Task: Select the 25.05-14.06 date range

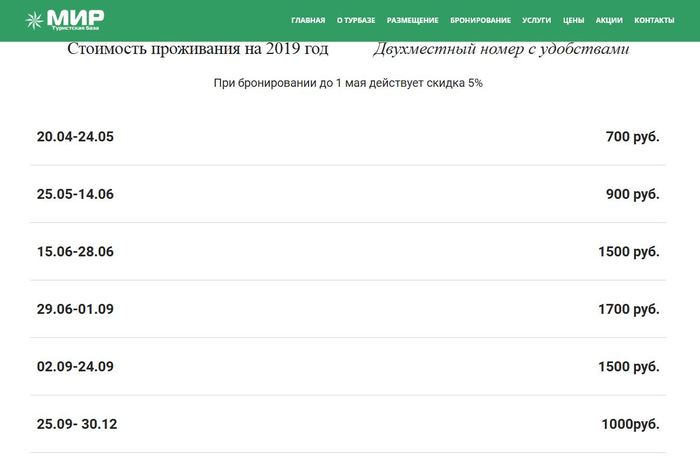Action: click(x=75, y=194)
